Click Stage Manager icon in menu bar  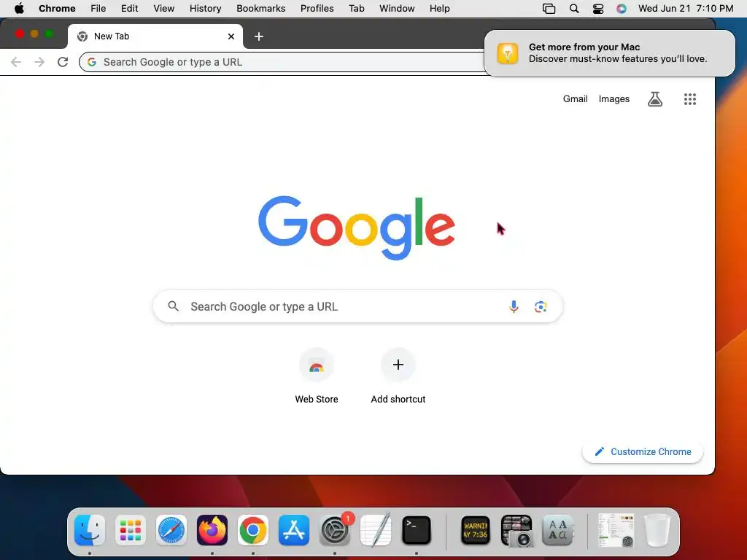pyautogui.click(x=549, y=9)
